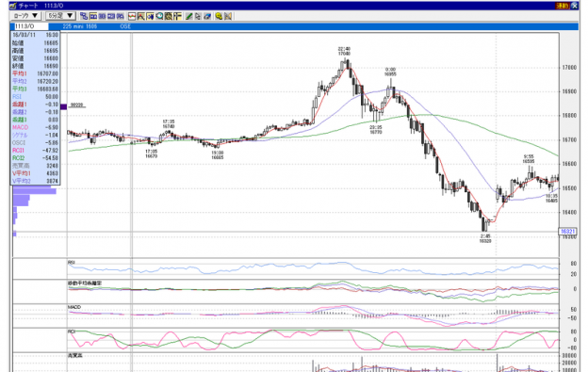This screenshot has width=588, height=372.
Task: Open the ローソク chart type dropdown
Action: click(x=25, y=16)
